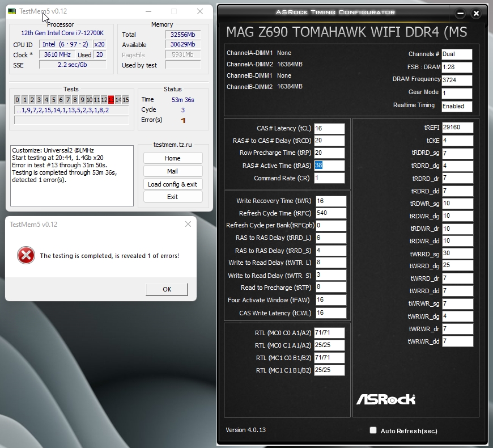Image resolution: width=493 pixels, height=448 pixels.
Task: Click the DRAM Frequency field 3724
Action: (x=457, y=80)
